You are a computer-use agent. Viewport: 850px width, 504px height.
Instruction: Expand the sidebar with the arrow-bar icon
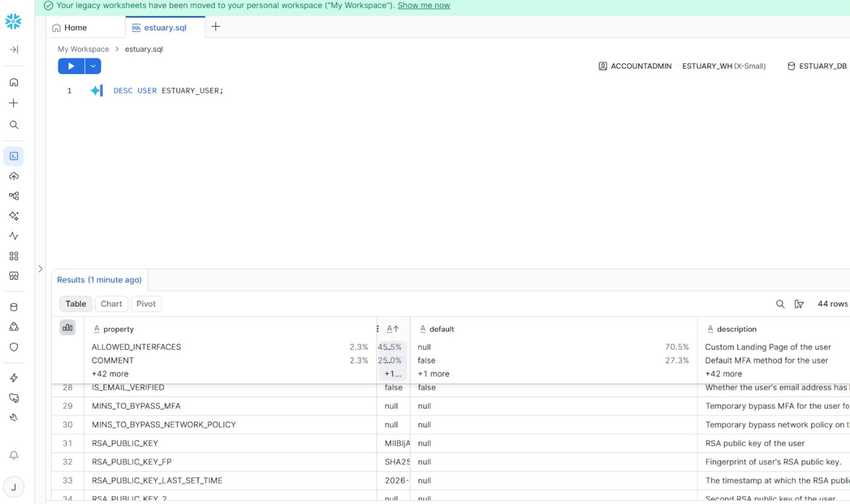pos(14,50)
